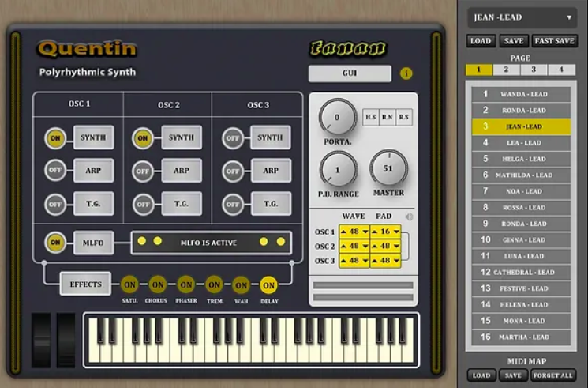Enable the OSC 2 ARP toggle

pos(143,171)
